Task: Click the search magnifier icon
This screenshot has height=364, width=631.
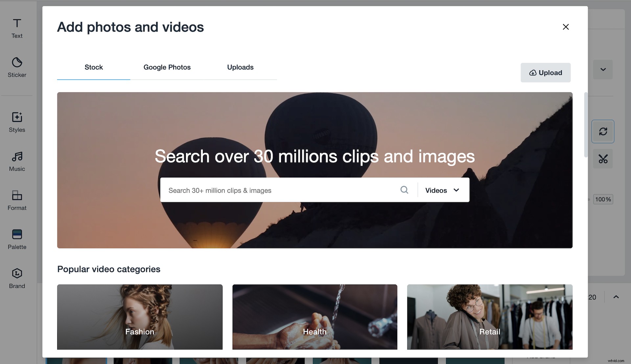Action: click(404, 190)
